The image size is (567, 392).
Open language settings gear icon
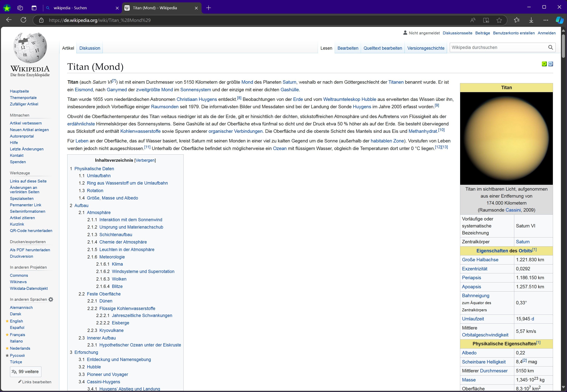[51, 299]
